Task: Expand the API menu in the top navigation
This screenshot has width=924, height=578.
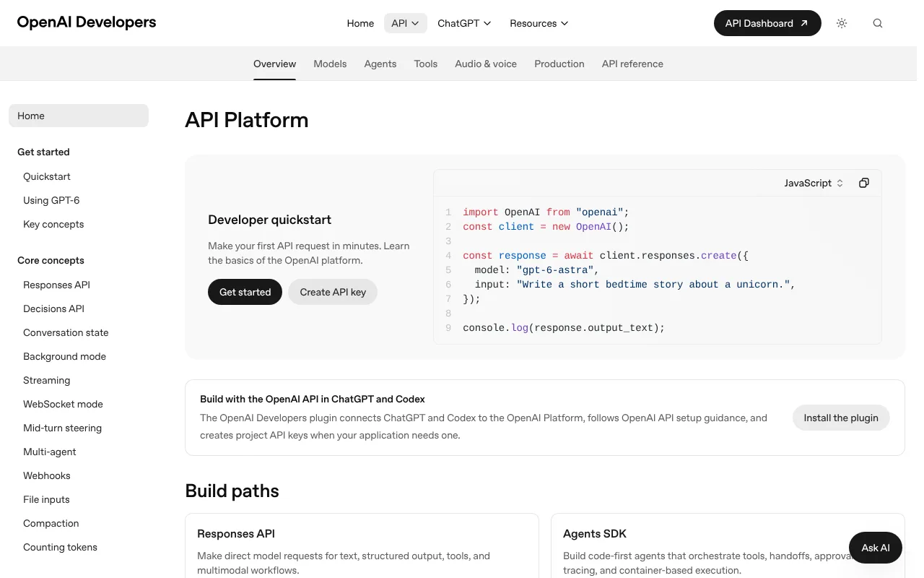Action: coord(405,23)
